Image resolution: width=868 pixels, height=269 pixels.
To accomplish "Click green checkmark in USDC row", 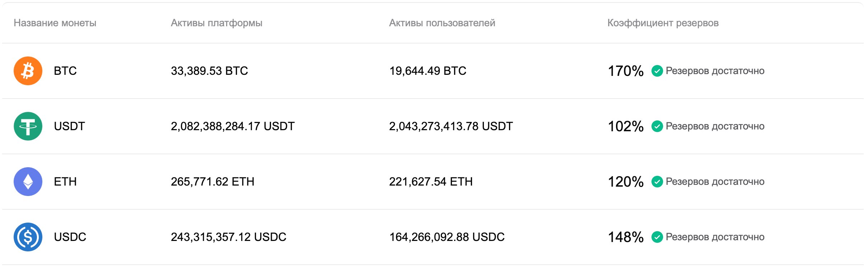I will click(x=657, y=237).
